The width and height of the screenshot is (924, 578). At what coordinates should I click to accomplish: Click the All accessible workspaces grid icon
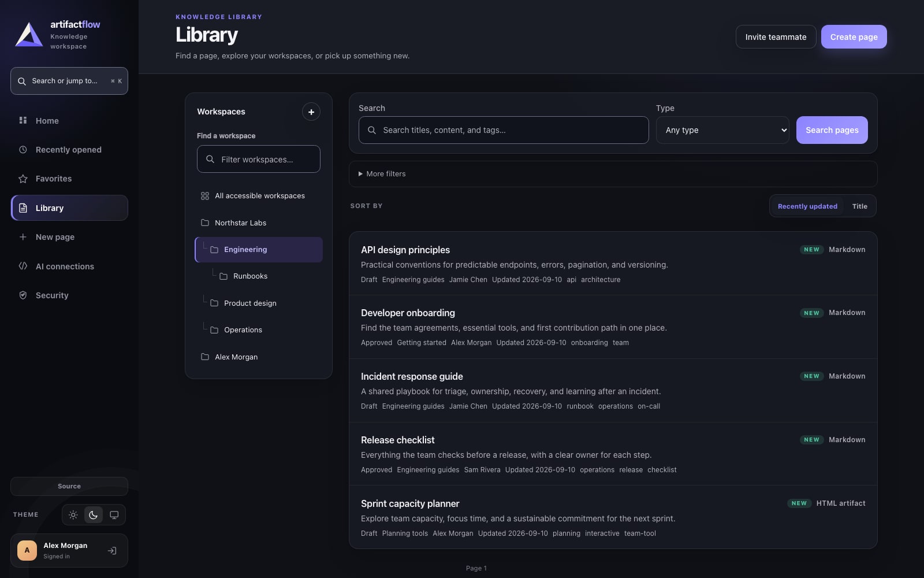205,196
